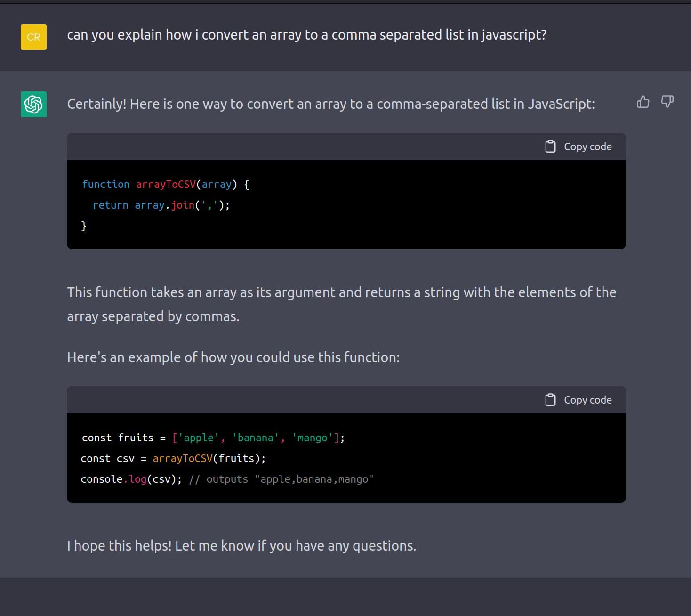The height and width of the screenshot is (616, 691).
Task: Click the thumbs up icon on the response
Action: pyautogui.click(x=643, y=102)
